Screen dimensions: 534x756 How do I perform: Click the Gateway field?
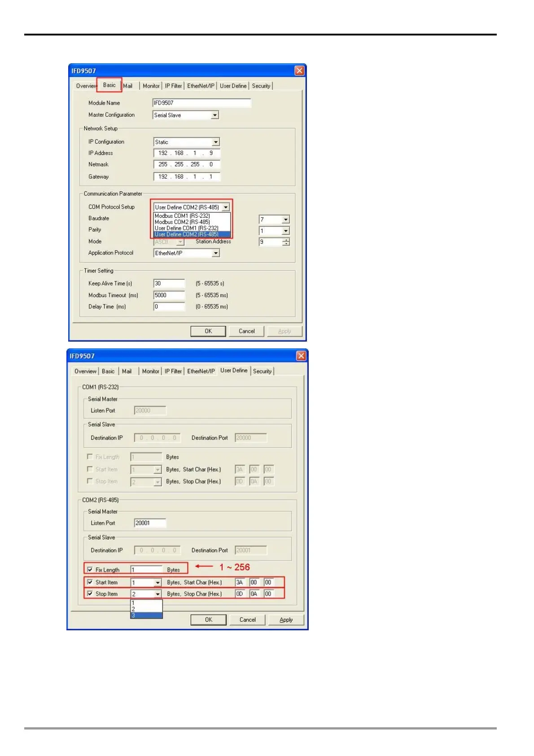pyautogui.click(x=187, y=176)
